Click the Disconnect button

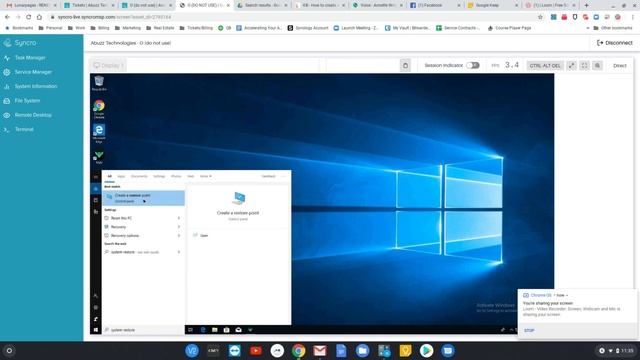[x=615, y=43]
